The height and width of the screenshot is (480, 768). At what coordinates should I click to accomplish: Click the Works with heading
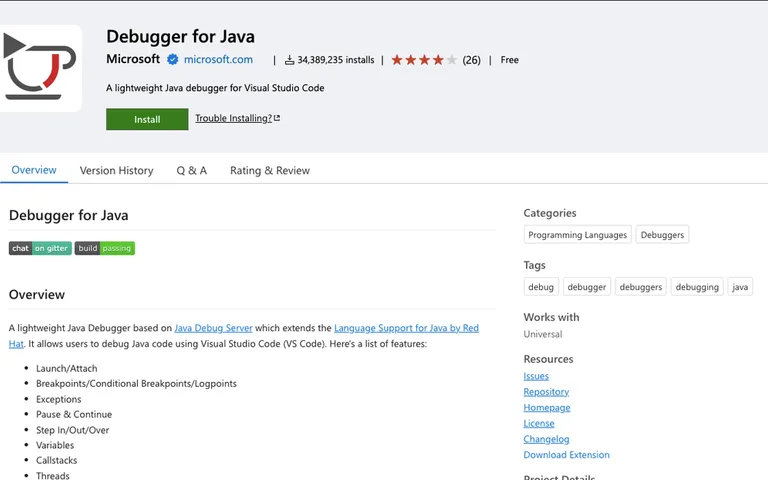[x=551, y=317]
